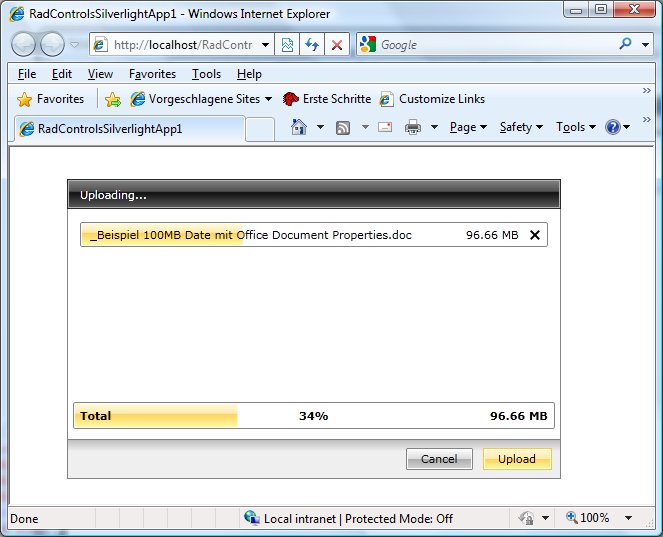Click the Refresh icon beside address bar
The width and height of the screenshot is (663, 537).
tap(312, 44)
